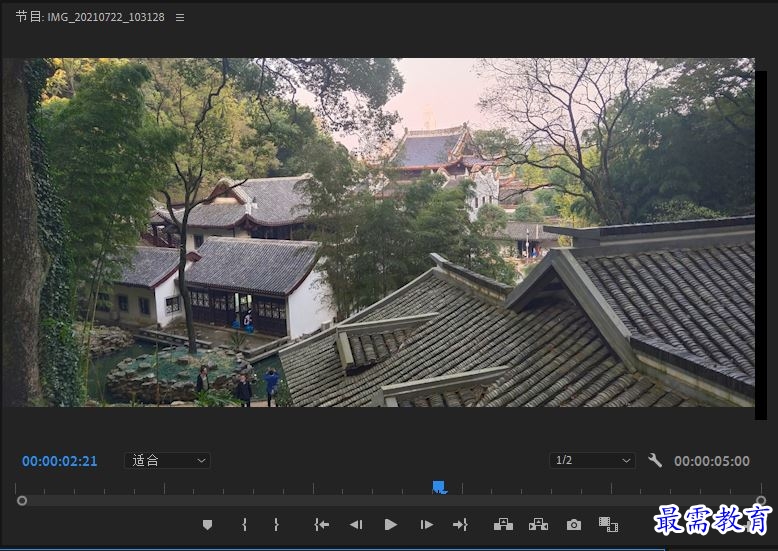Open the wrench settings menu

tap(655, 460)
